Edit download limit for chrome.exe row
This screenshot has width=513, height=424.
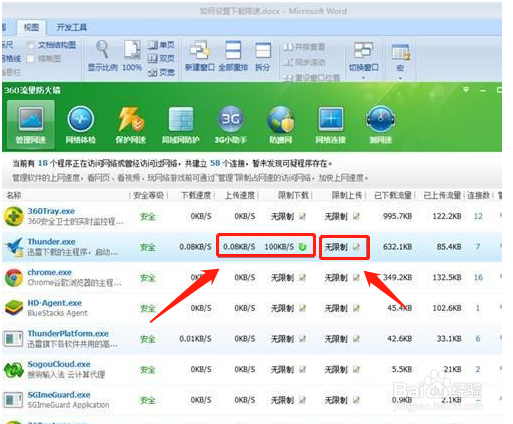(x=302, y=277)
